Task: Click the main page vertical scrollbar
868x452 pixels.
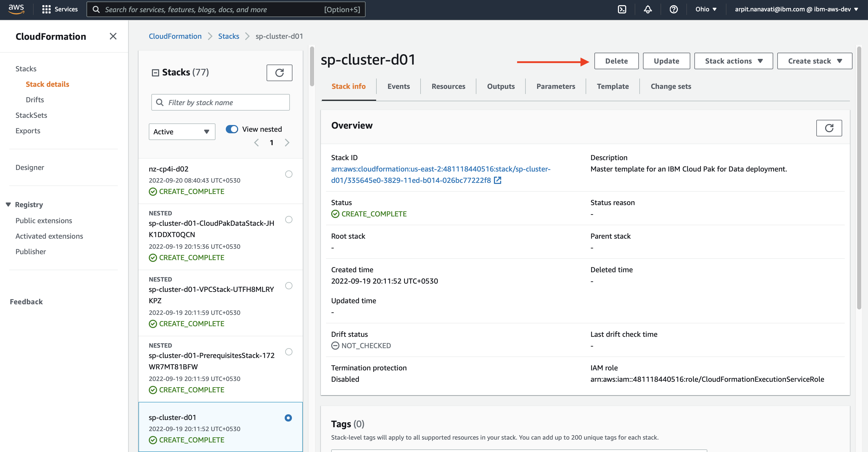Action: coord(859,177)
